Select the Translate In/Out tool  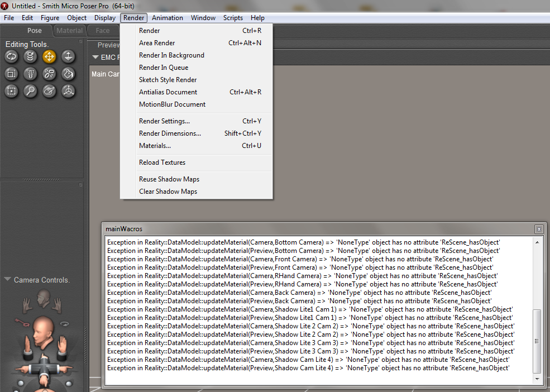point(68,56)
